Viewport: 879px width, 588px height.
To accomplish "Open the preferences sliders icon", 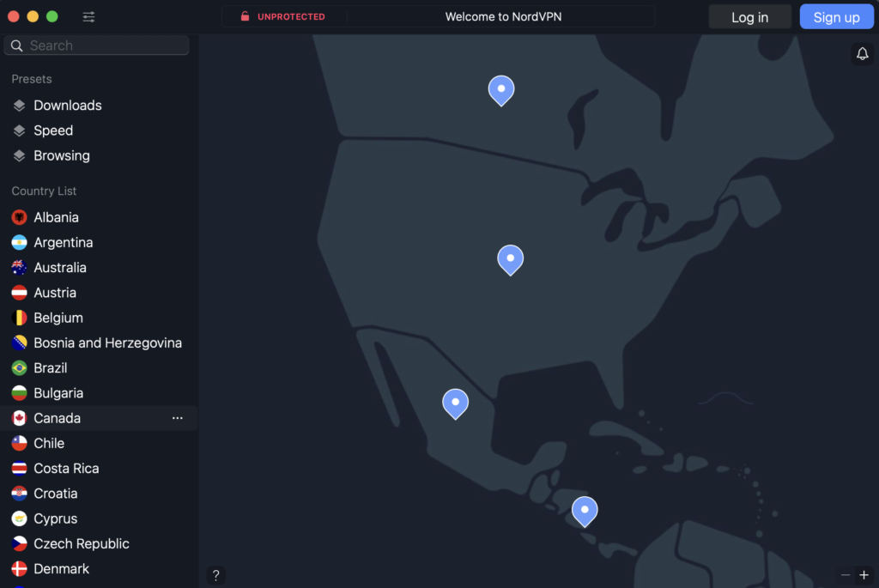I will point(88,17).
